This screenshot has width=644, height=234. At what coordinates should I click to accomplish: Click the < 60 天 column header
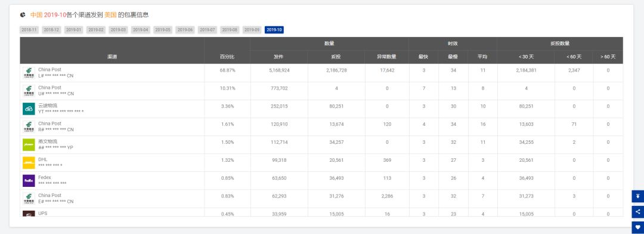(574, 57)
